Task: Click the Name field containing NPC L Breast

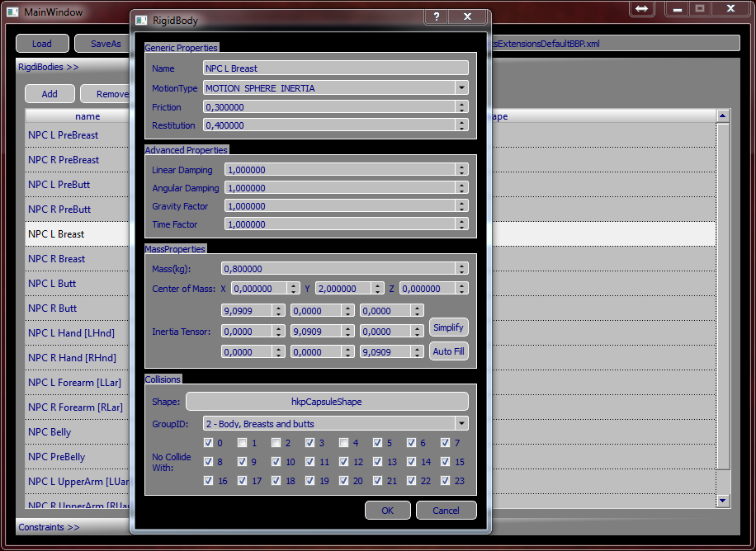Action: pos(336,68)
